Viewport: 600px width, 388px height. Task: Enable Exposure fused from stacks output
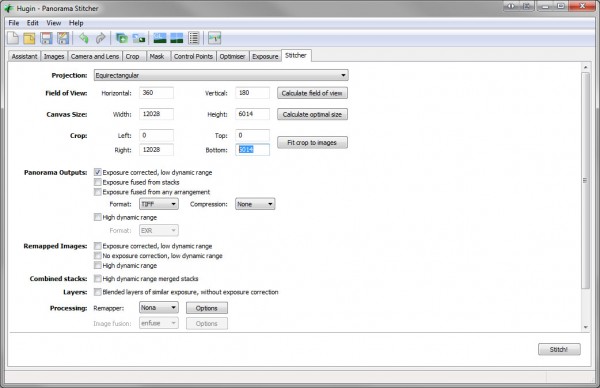[98, 182]
